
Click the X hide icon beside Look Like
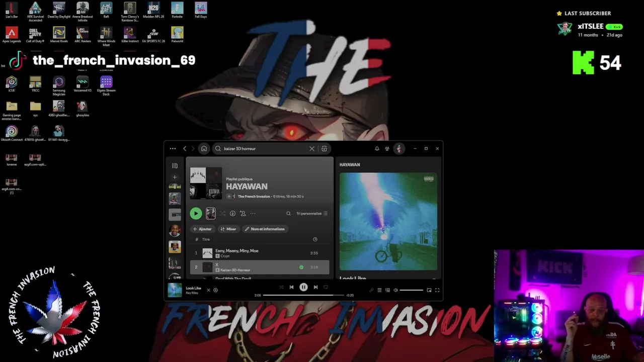(208, 290)
